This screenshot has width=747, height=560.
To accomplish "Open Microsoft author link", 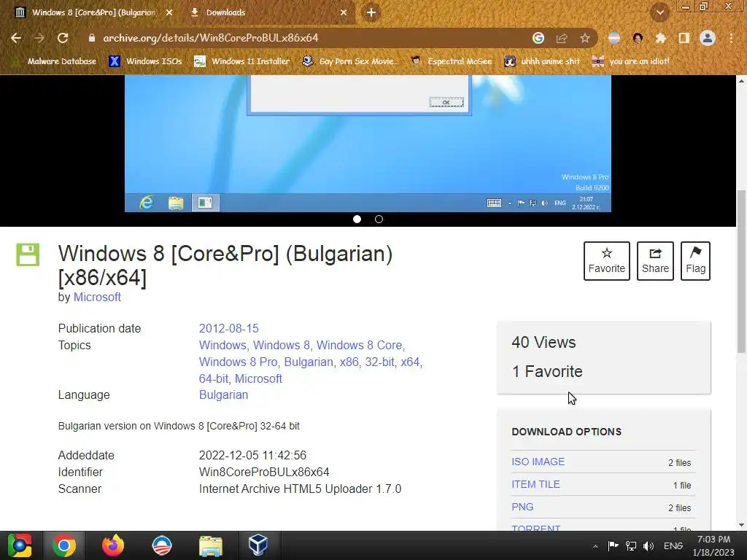I will click(97, 297).
